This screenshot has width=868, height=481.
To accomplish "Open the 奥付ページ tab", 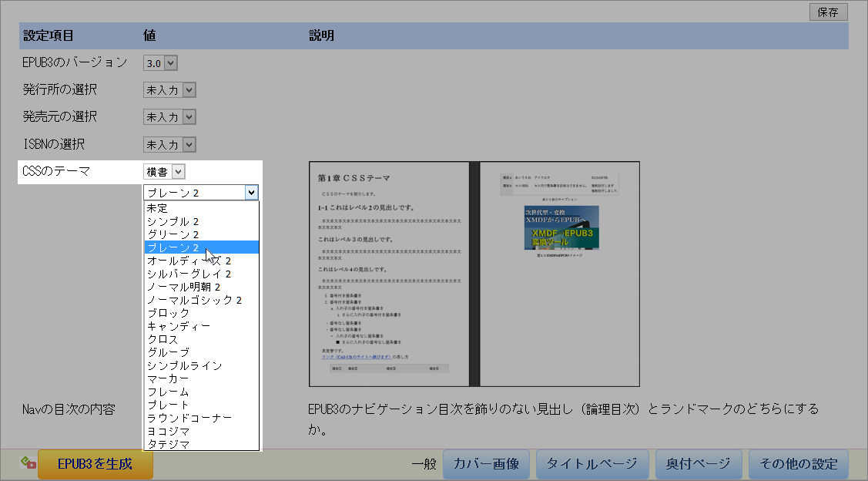I will point(699,464).
